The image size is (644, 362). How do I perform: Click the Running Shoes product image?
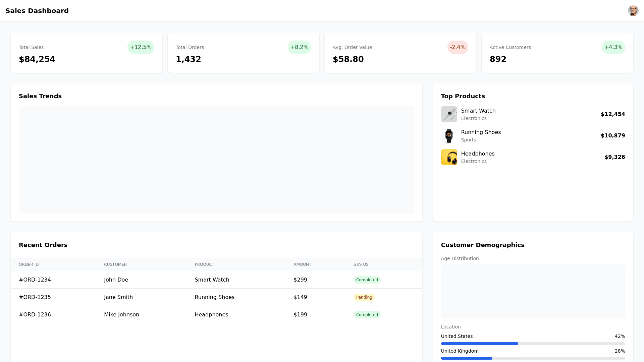point(449,136)
